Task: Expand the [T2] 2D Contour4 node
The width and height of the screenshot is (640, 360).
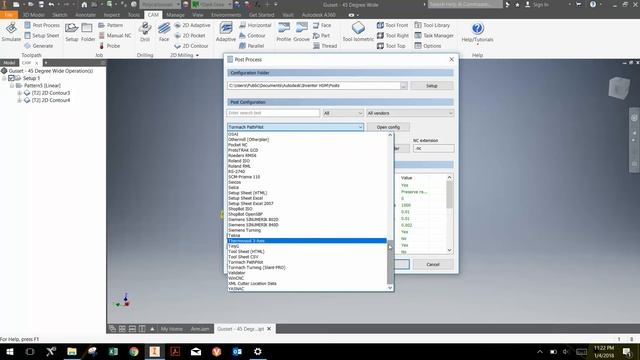Action: point(19,100)
